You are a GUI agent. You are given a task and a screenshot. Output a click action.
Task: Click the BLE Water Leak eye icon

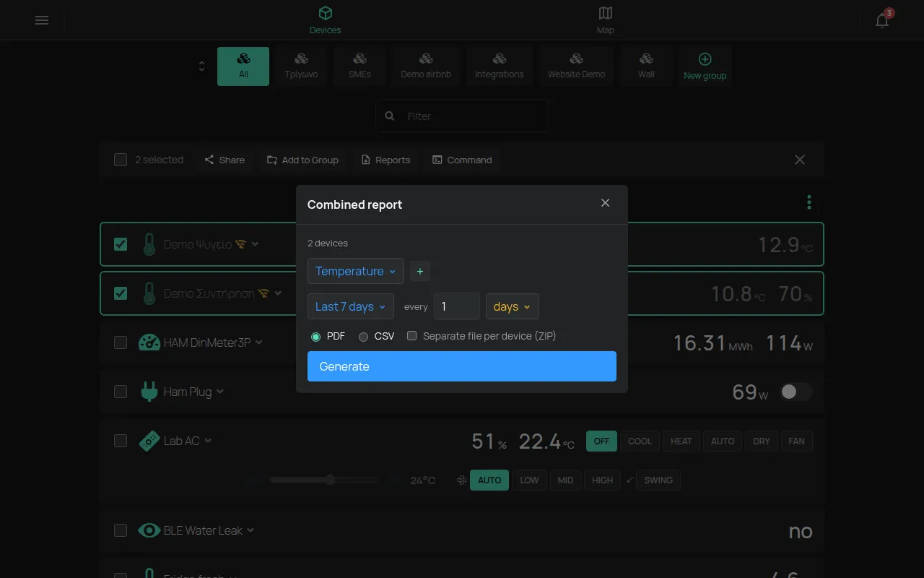coord(149,530)
